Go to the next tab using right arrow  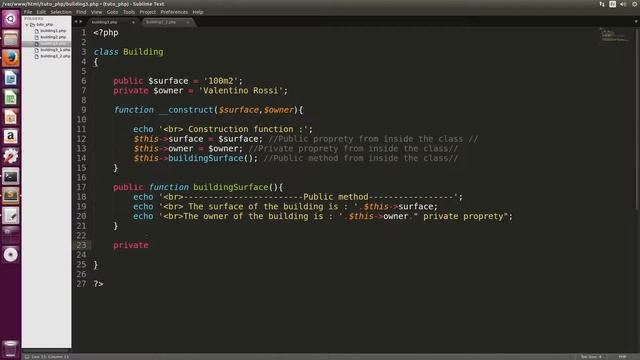(80, 22)
